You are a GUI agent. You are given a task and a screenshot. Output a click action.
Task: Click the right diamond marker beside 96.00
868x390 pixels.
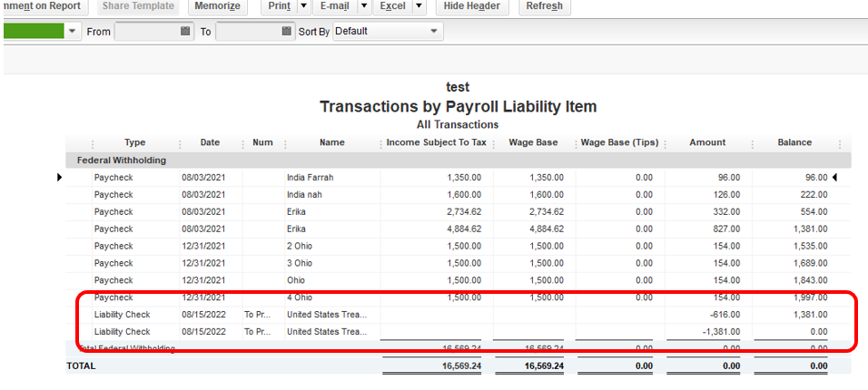coord(834,178)
